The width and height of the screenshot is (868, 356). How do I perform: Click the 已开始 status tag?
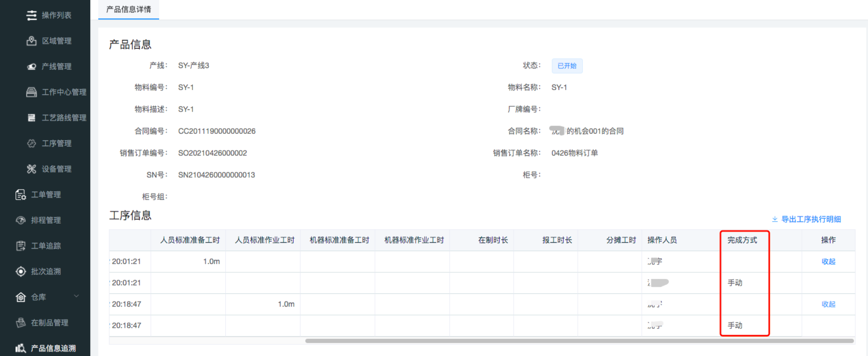(567, 66)
